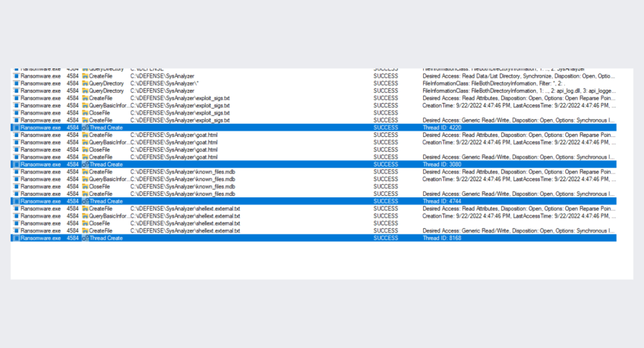
Task: Click PID 4584 in the Thread ID 3080 row
Action: point(73,165)
